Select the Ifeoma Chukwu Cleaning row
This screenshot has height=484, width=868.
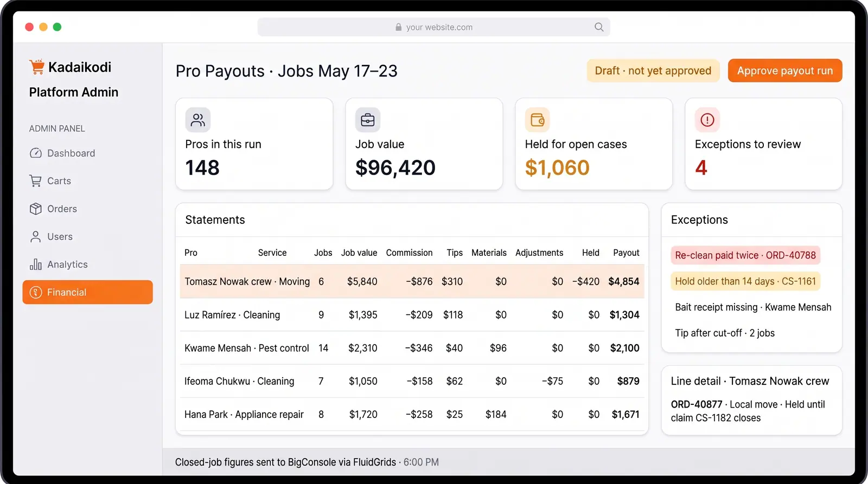tap(412, 381)
